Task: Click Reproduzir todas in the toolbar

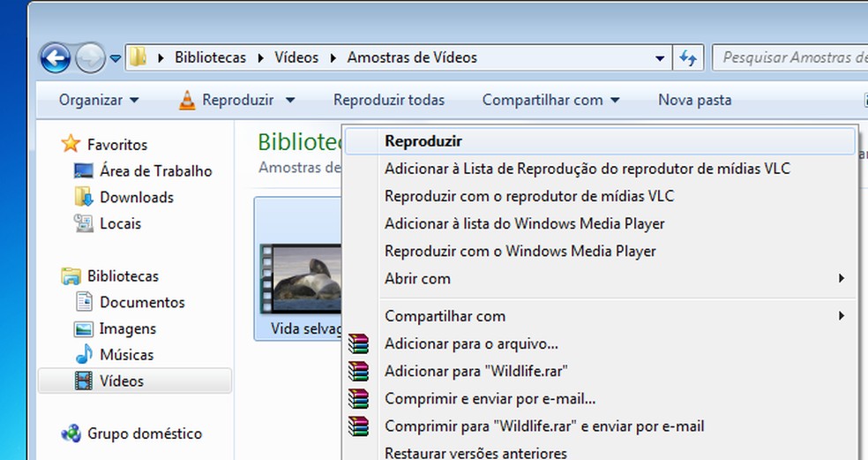Action: pyautogui.click(x=389, y=101)
